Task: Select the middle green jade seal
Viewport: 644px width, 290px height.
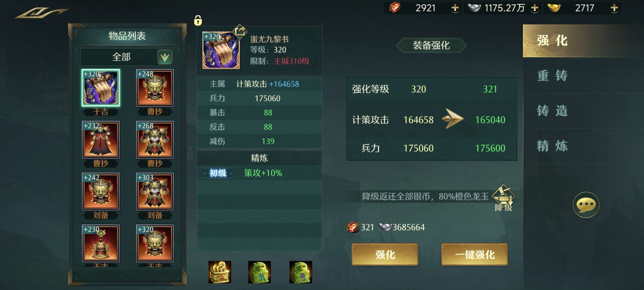Action: [x=259, y=272]
